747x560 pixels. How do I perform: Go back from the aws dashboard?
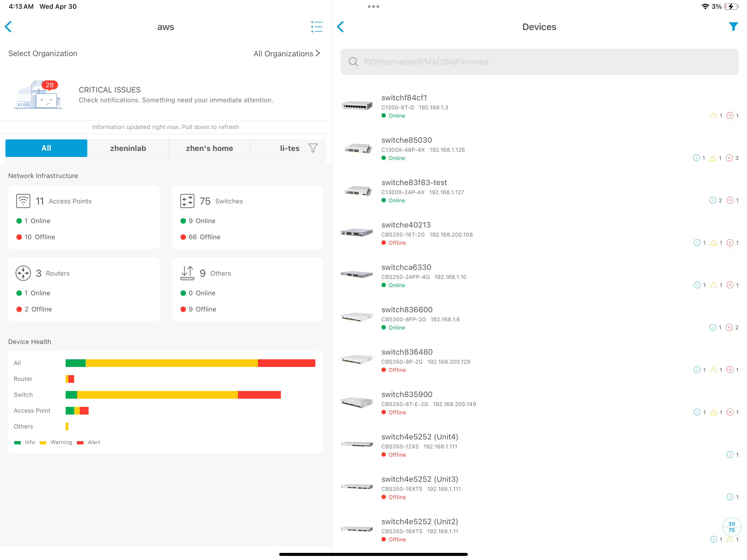[x=8, y=27]
